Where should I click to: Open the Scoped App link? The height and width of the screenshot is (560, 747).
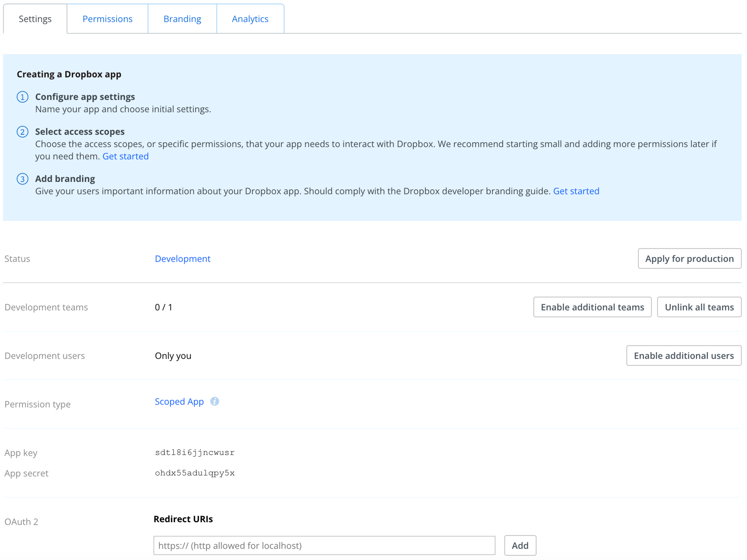(179, 401)
